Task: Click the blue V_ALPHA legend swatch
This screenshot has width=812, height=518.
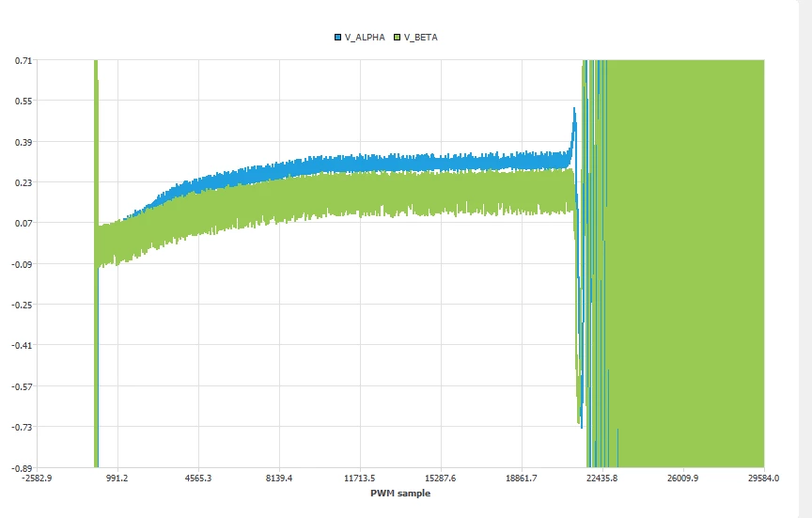Action: point(337,38)
